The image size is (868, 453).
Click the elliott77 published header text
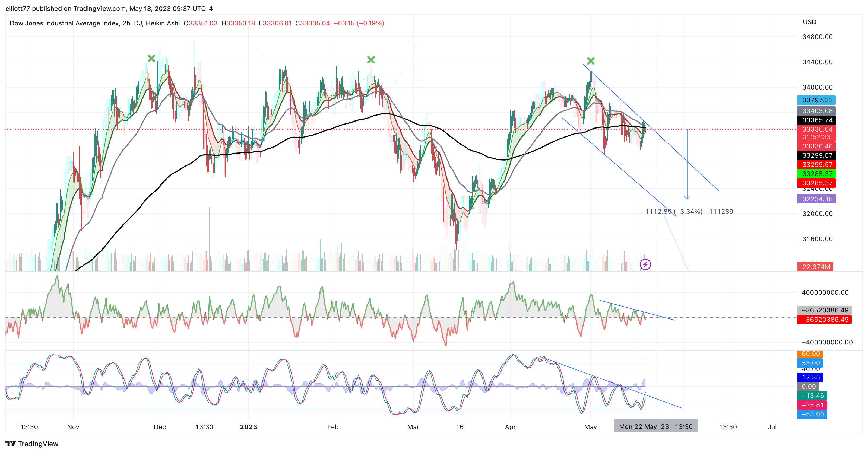(x=109, y=8)
